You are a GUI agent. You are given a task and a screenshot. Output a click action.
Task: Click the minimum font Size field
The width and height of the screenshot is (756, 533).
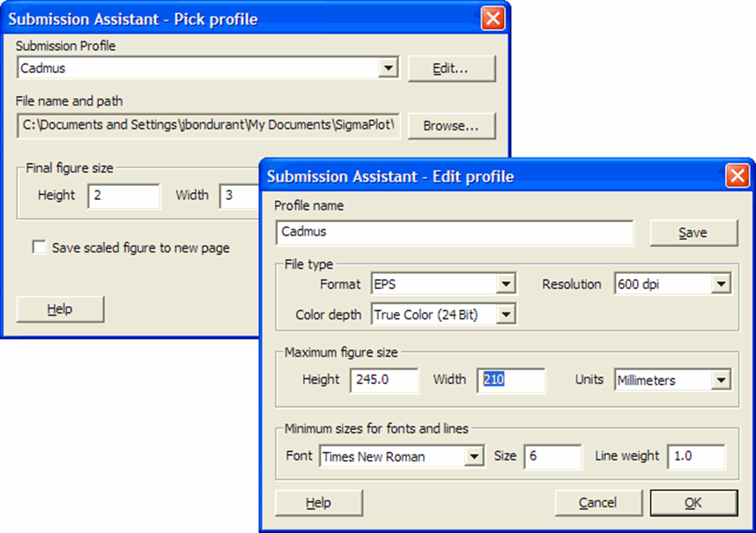coord(552,456)
